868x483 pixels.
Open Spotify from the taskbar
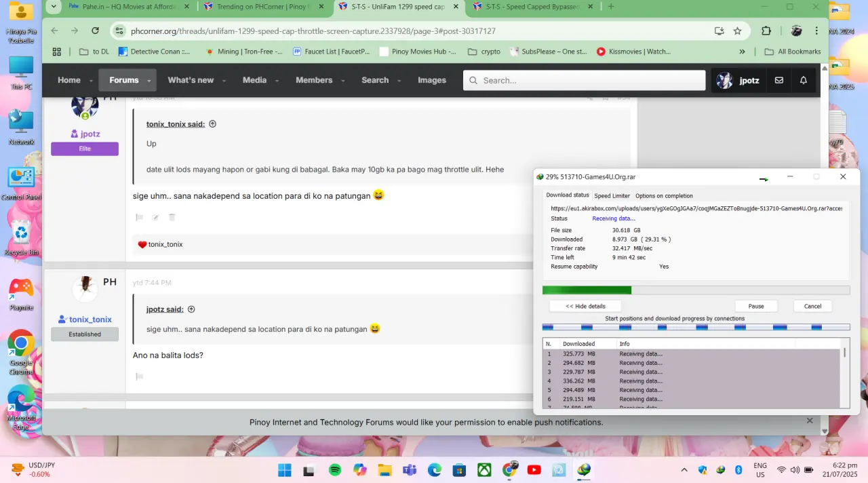click(335, 469)
